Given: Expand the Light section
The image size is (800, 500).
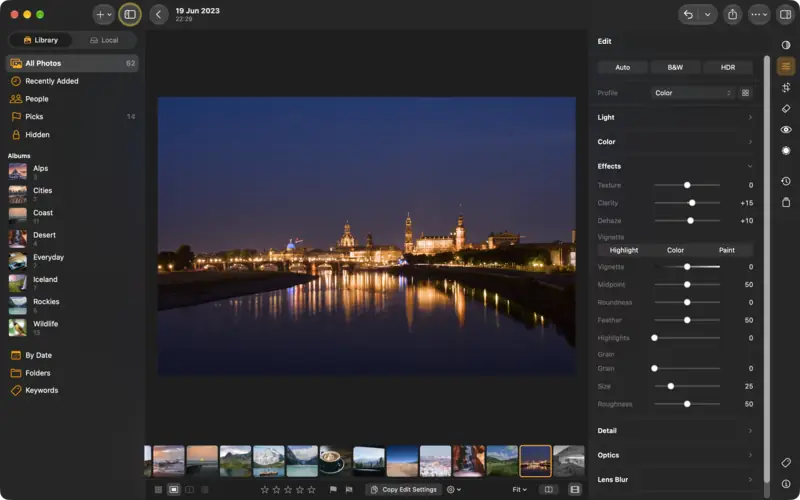Looking at the screenshot, I should tap(675, 117).
